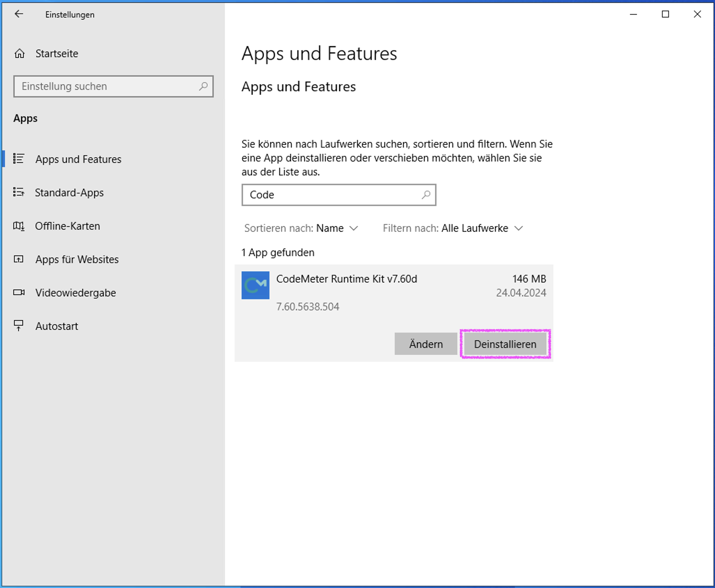Screen dimensions: 715x588
Task: Click the Deinstallieren button
Action: pos(505,344)
